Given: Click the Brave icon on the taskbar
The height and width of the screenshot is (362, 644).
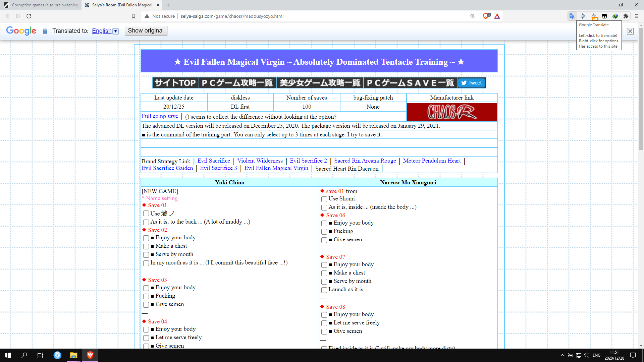Looking at the screenshot, I should tap(90, 355).
